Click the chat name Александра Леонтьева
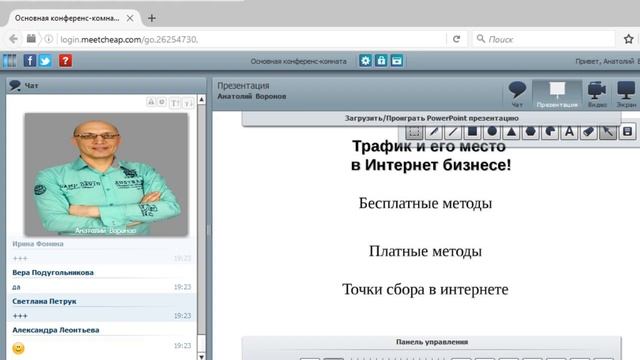640x360 pixels. tap(56, 330)
